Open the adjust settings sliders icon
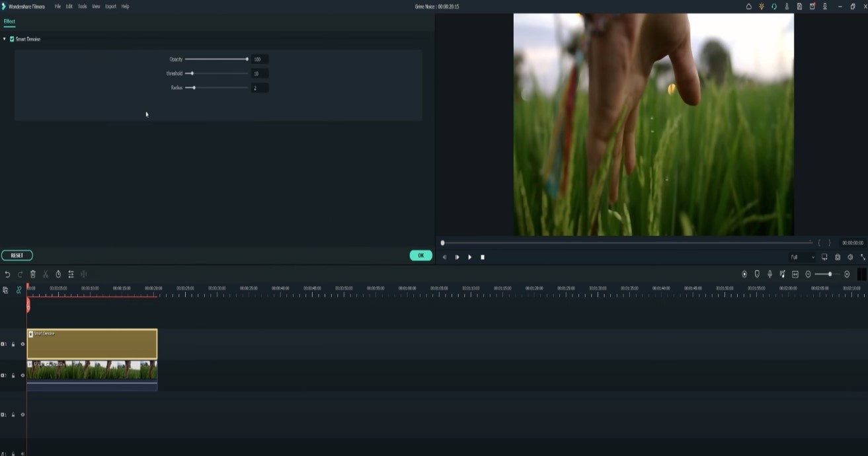 click(x=71, y=274)
